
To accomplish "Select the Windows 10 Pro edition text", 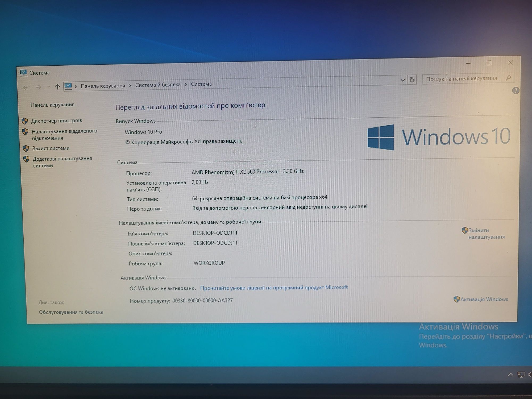I will (143, 132).
